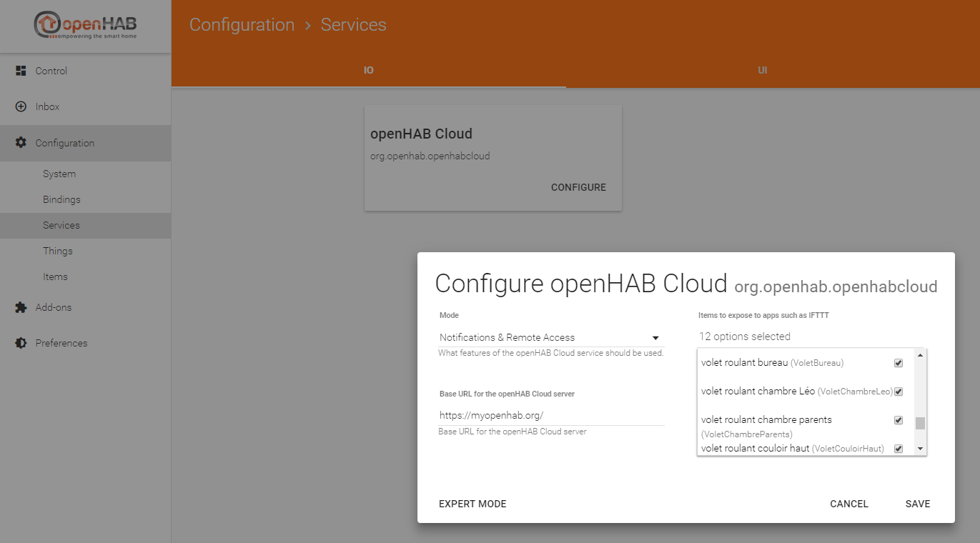Open Things configuration submenu
Screen dimensions: 980x543
point(85,251)
